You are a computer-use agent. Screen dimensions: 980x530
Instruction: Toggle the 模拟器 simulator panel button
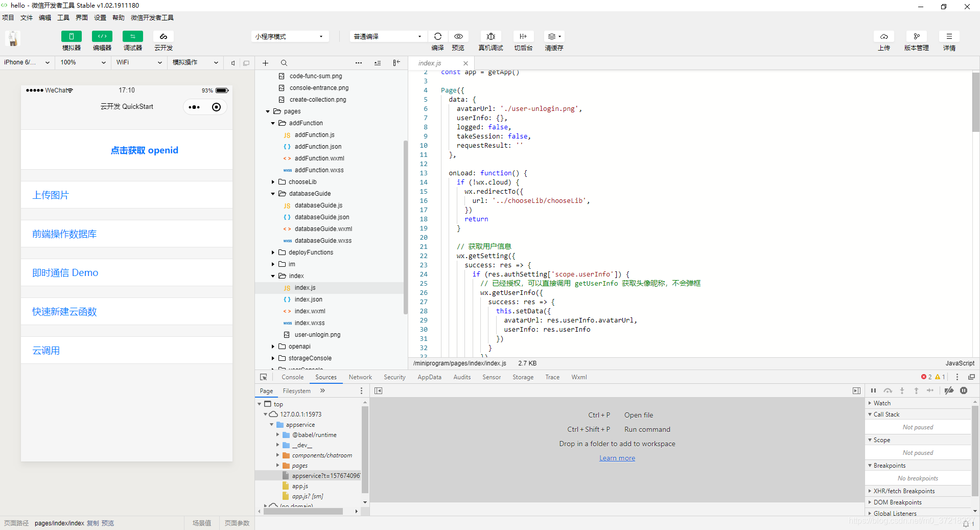click(72, 36)
